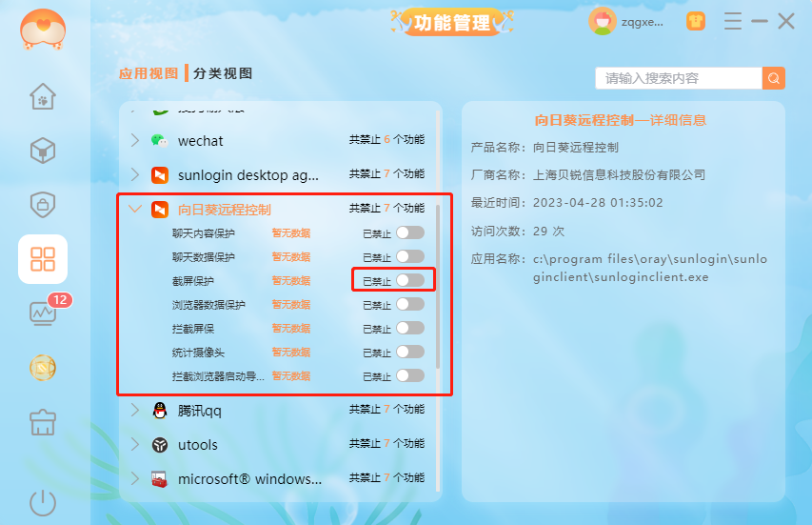
Task: Click the search content input field
Action: pos(679,78)
